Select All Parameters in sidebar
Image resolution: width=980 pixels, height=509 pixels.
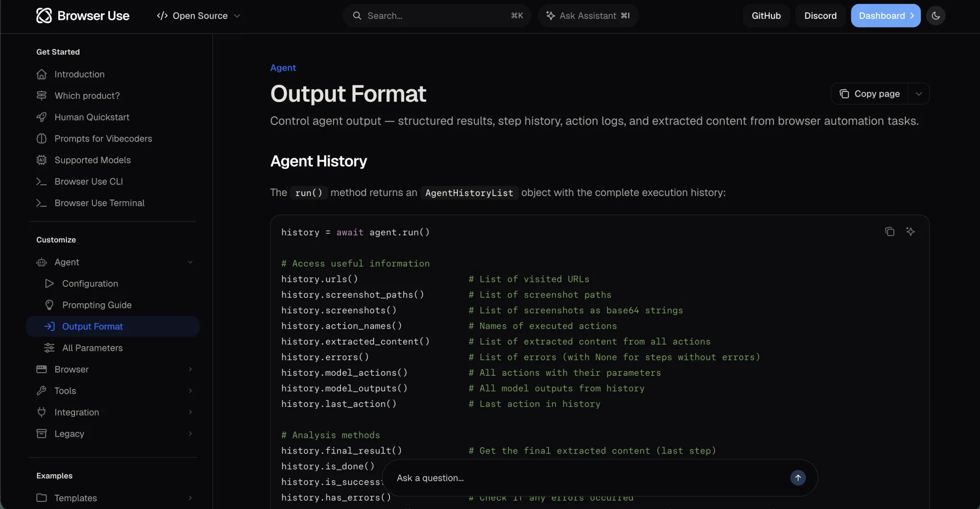coord(113,348)
